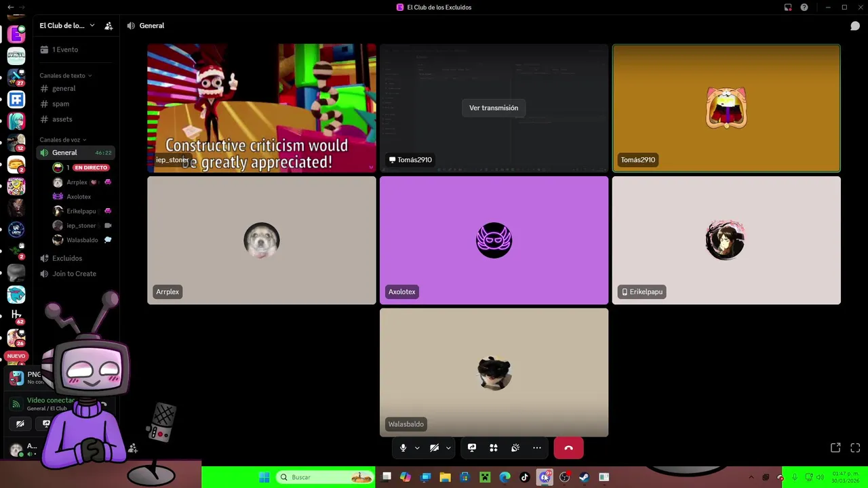The height and width of the screenshot is (488, 868).
Task: Open microphone input options arrow
Action: pos(417,448)
